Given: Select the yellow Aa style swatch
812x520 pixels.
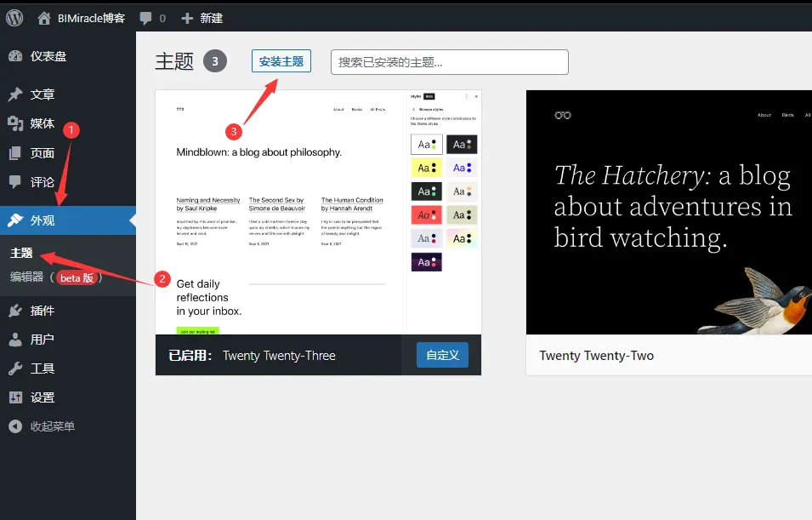Looking at the screenshot, I should [427, 168].
